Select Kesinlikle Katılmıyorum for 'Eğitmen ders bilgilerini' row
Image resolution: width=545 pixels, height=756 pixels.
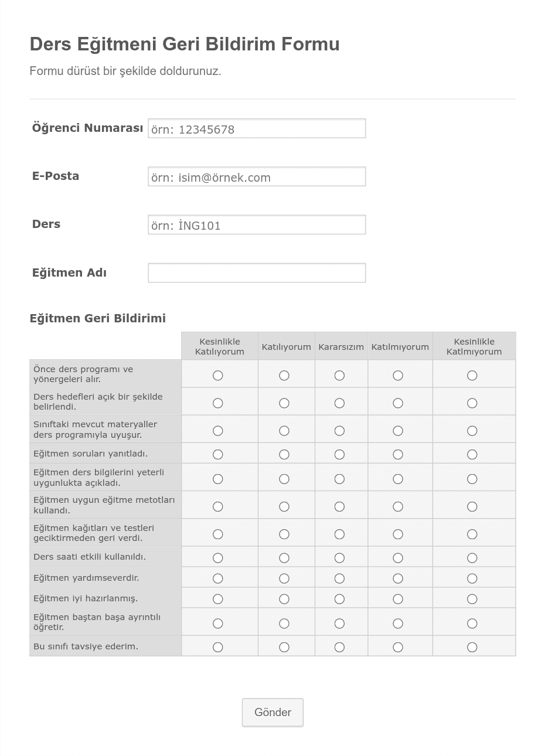click(x=472, y=479)
